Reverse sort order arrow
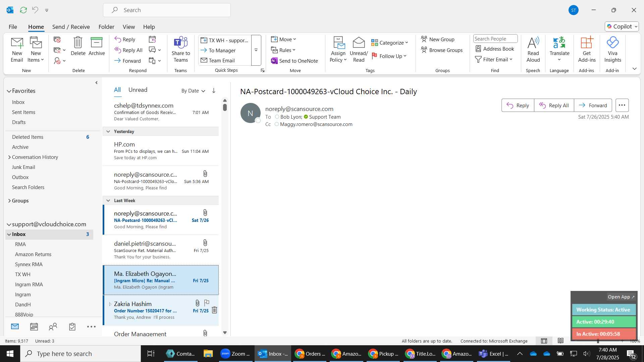 pyautogui.click(x=214, y=90)
